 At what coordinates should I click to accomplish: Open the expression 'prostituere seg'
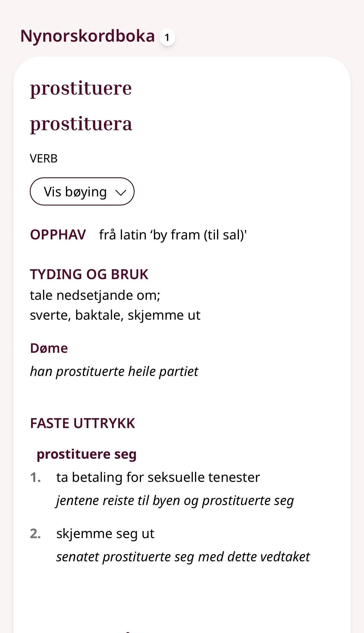pyautogui.click(x=86, y=454)
